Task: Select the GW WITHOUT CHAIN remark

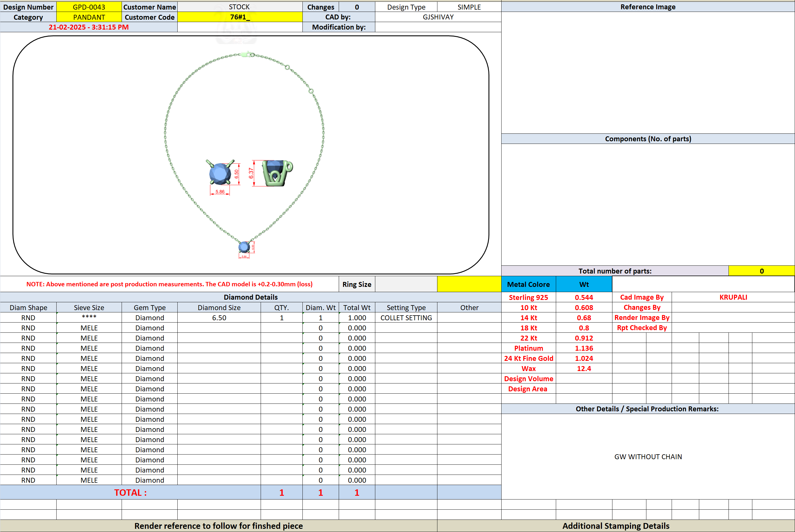Action: (648, 457)
